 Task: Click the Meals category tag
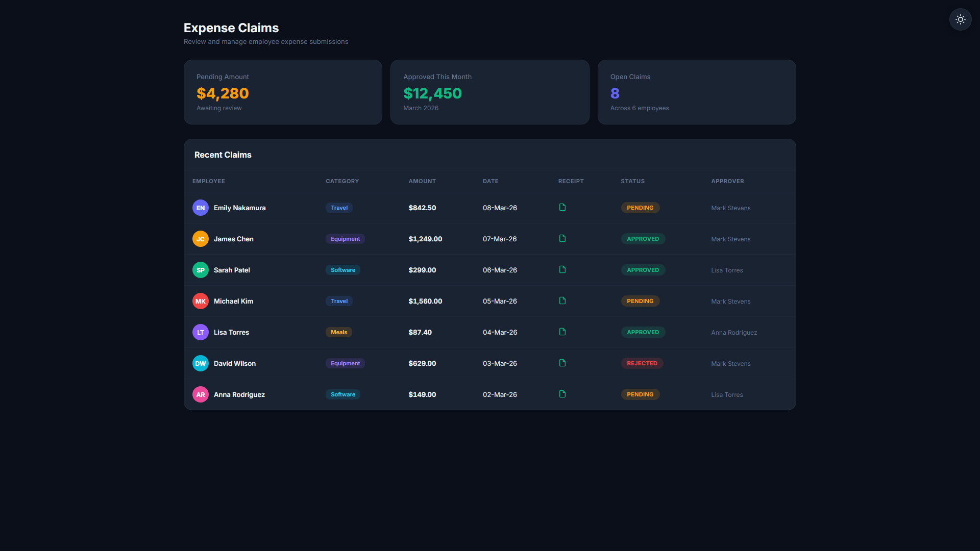pos(339,332)
